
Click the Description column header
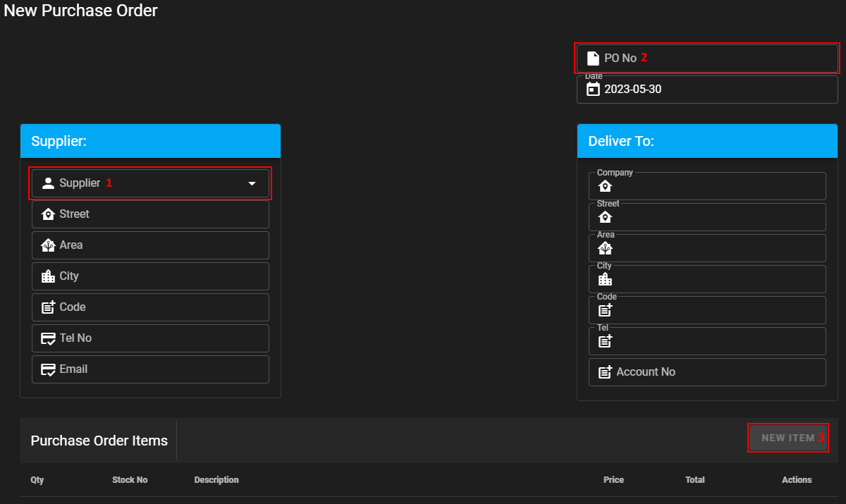tap(216, 480)
